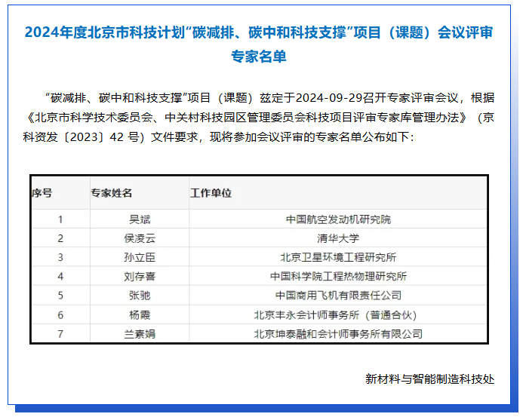Viewport: 526px width, 420px height.
Task: Click the signature 新材料与智能制造科技处
Action: 429,379
